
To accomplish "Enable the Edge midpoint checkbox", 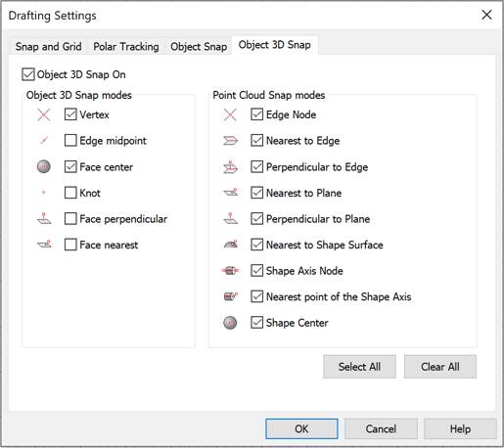I will point(70,141).
